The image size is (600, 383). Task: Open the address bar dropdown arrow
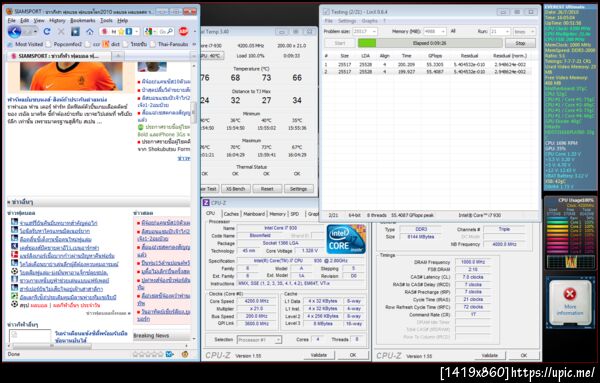[x=137, y=32]
